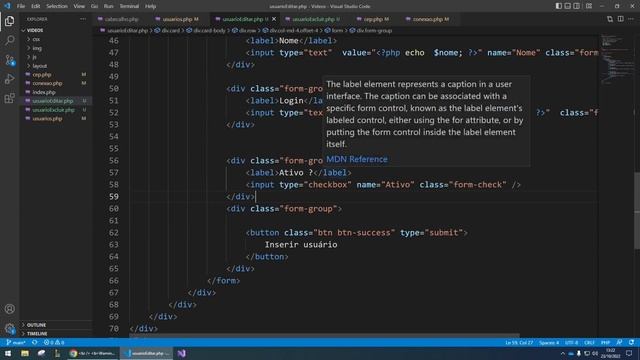Change language mode via PHP status item
The width and height of the screenshot is (640, 360).
click(x=605, y=342)
